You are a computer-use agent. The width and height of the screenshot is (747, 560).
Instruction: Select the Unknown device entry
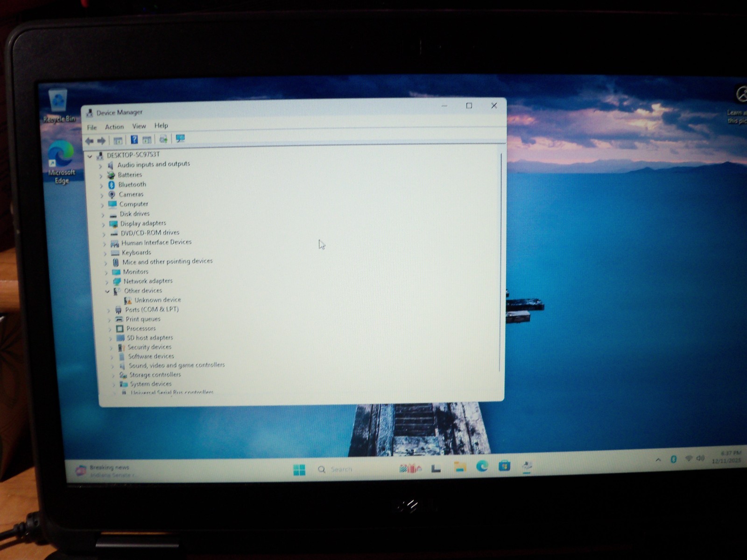[x=158, y=300]
